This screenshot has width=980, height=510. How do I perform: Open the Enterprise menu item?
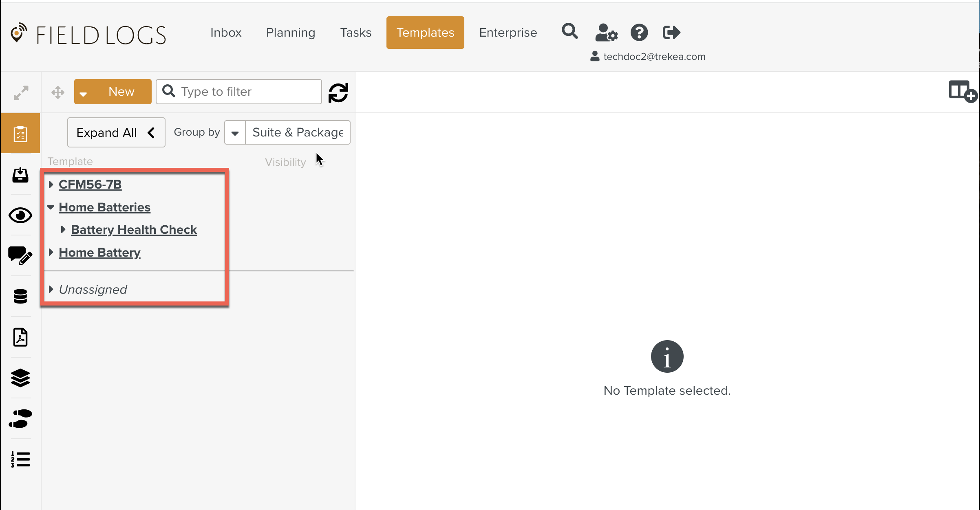(x=508, y=33)
